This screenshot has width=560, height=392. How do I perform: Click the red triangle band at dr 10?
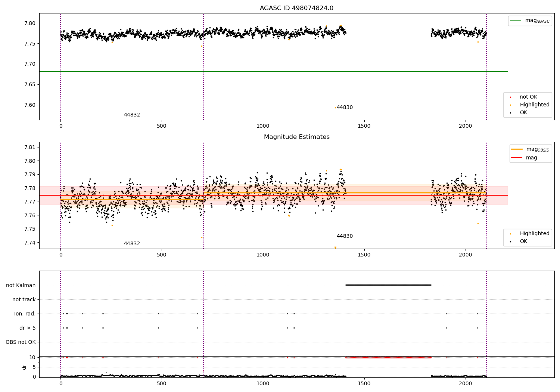[x=388, y=358]
